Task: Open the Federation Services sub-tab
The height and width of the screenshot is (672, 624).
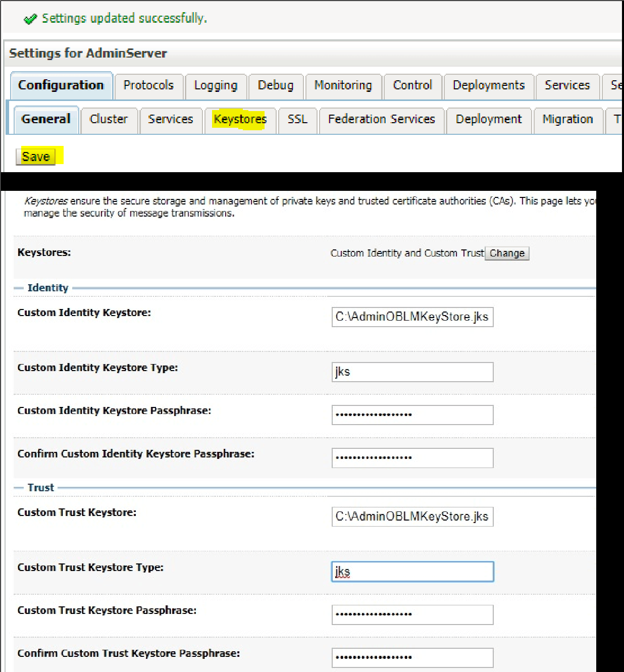Action: click(381, 120)
